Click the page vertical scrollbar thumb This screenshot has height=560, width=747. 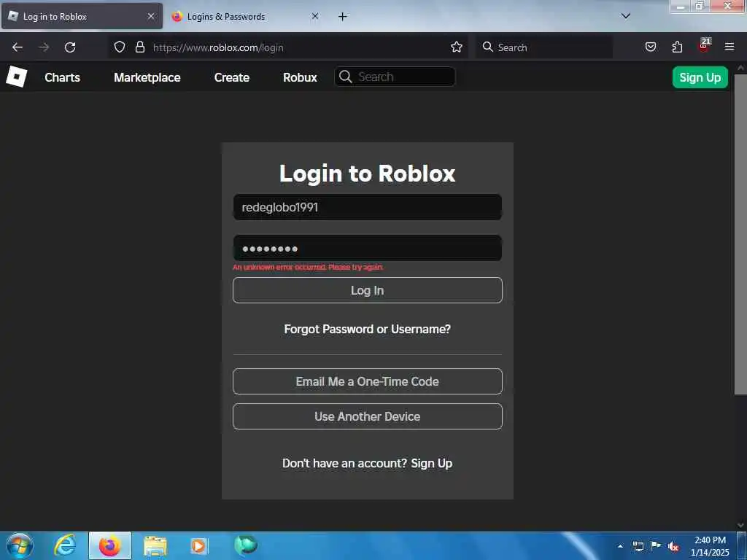(740, 234)
